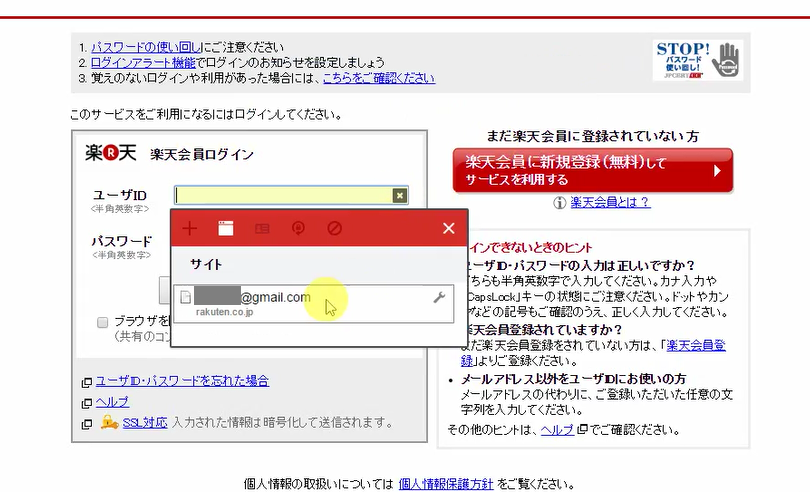Click the rakuten.co.jp text under saved entry
Screen dimensions: 810x492
[224, 312]
